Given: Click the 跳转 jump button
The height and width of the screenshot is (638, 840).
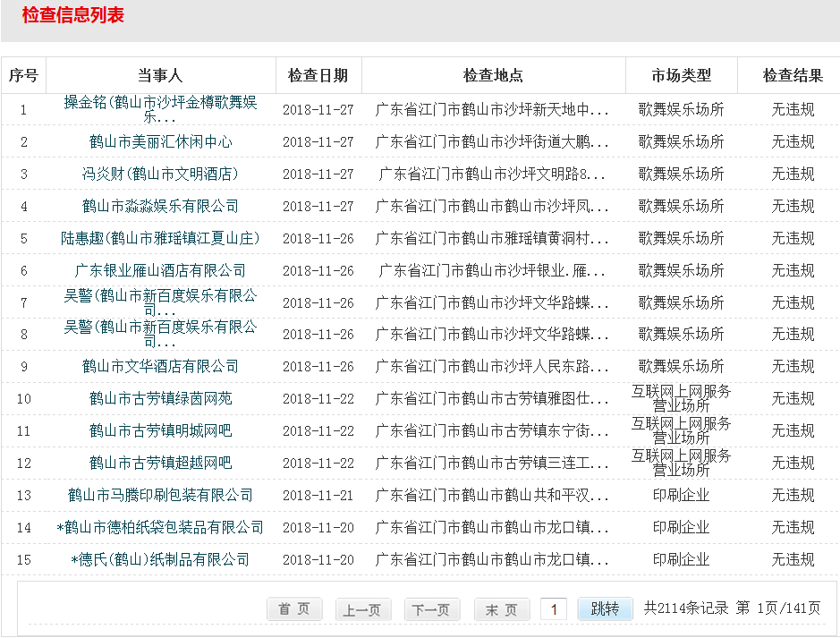Looking at the screenshot, I should pos(605,609).
